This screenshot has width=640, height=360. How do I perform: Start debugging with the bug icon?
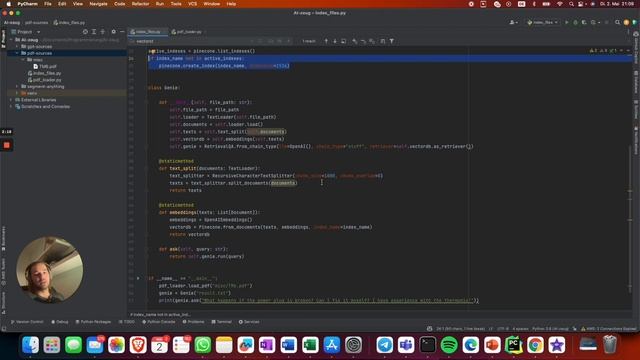[x=576, y=22]
